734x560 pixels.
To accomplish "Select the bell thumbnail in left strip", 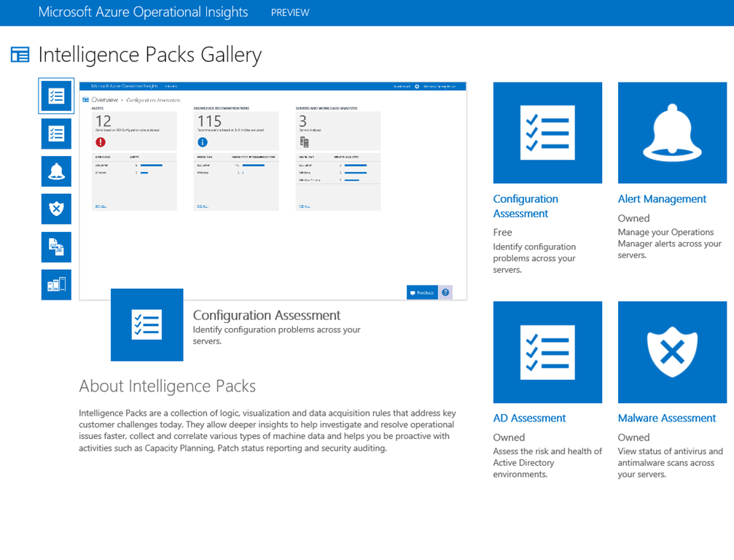I will 56,171.
